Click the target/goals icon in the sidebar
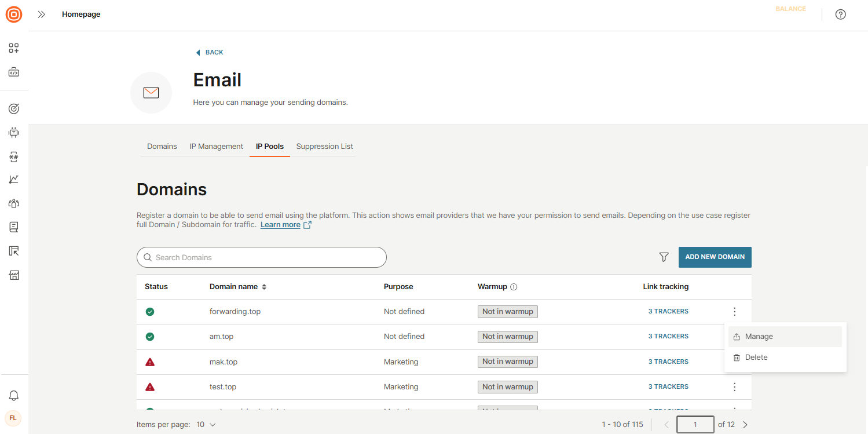This screenshot has width=868, height=434. (x=13, y=108)
